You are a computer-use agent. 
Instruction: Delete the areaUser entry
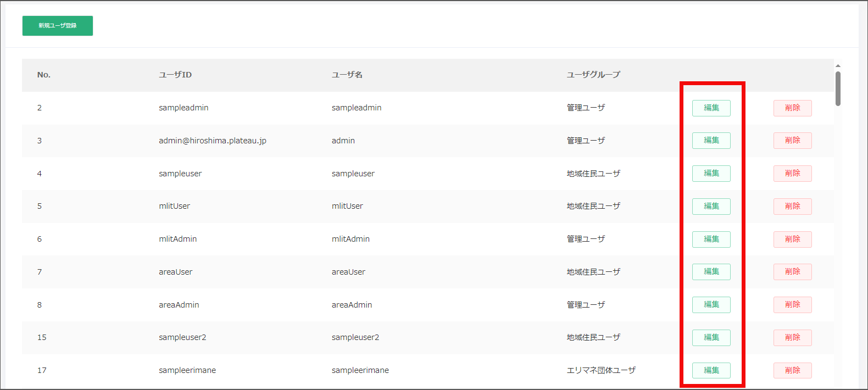tap(792, 272)
